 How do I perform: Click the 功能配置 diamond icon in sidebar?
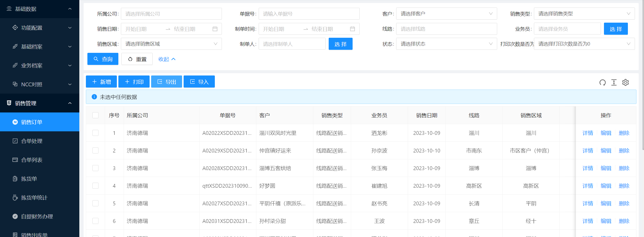15,27
